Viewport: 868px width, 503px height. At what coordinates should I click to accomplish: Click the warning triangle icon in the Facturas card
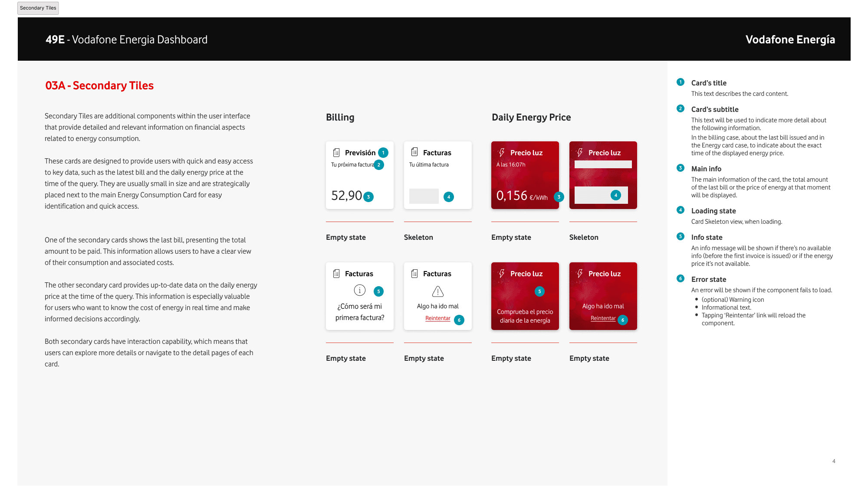(x=438, y=291)
